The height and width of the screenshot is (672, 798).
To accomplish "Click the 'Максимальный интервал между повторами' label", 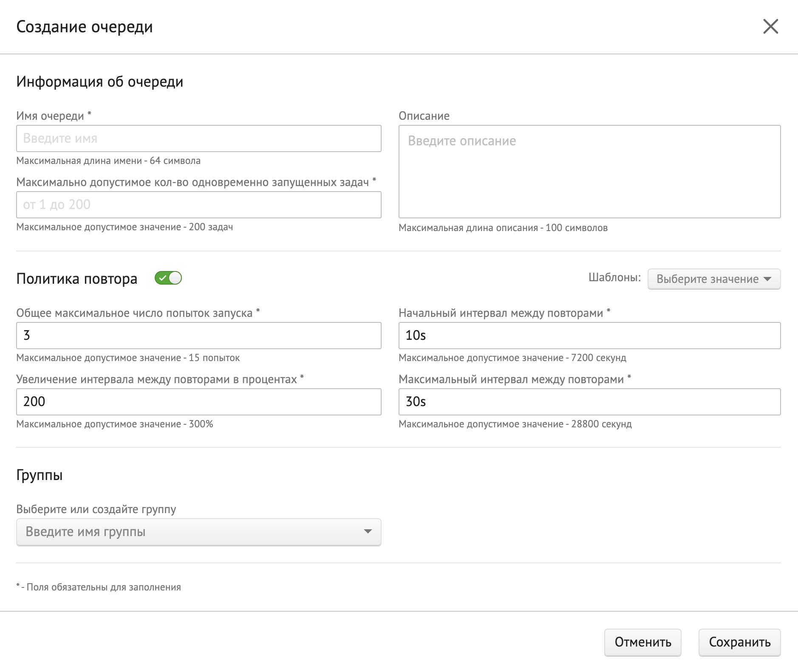I will [511, 379].
